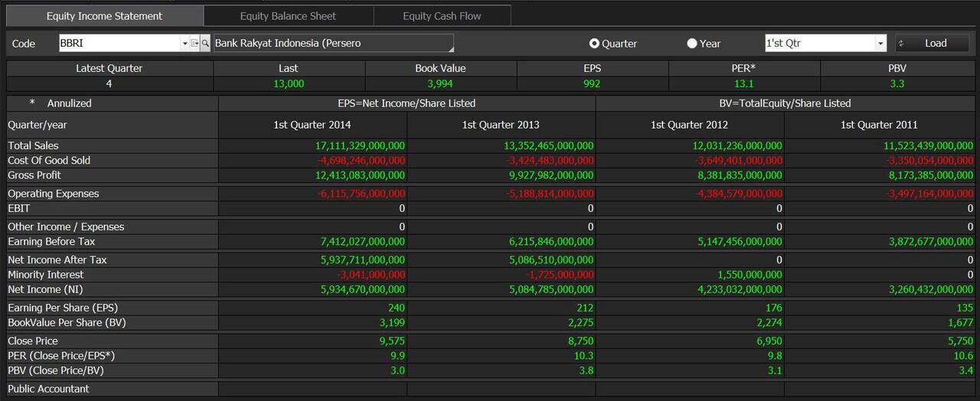Click the refresh arrows on Load button
The width and height of the screenshot is (980, 401).
901,44
